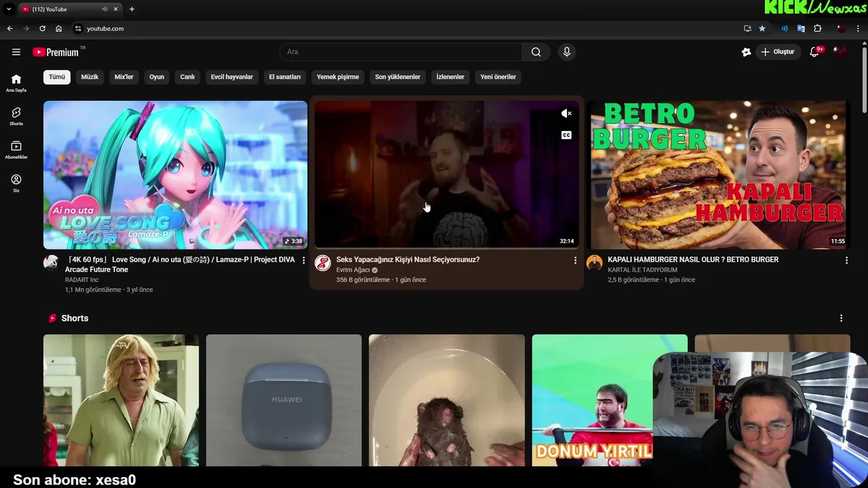Open more options for Love Song video
The height and width of the screenshot is (488, 868).
303,260
